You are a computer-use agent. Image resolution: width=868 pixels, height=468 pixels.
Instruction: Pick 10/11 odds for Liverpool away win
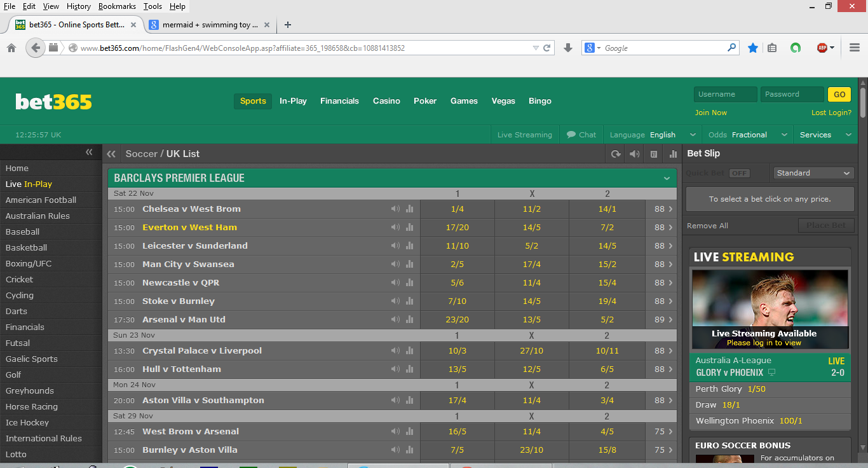click(607, 350)
